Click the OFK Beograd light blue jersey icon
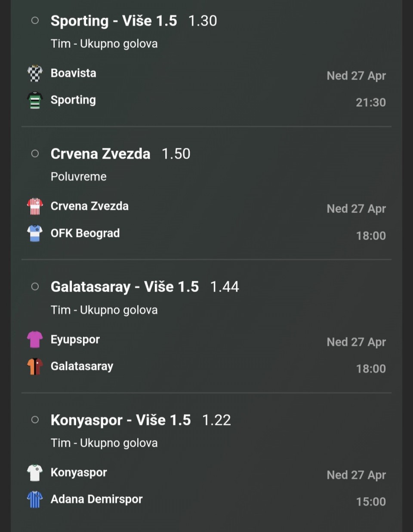 pos(35,233)
